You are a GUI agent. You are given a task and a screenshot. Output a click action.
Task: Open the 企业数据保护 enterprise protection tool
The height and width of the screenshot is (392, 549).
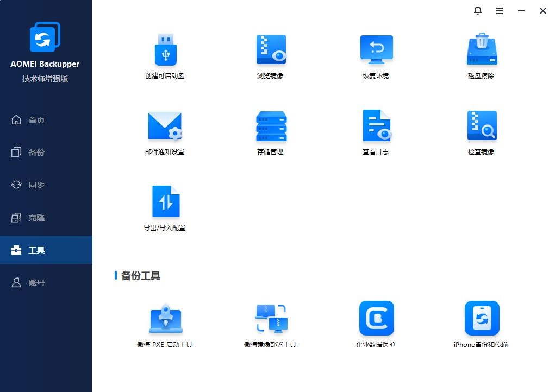pos(376,322)
